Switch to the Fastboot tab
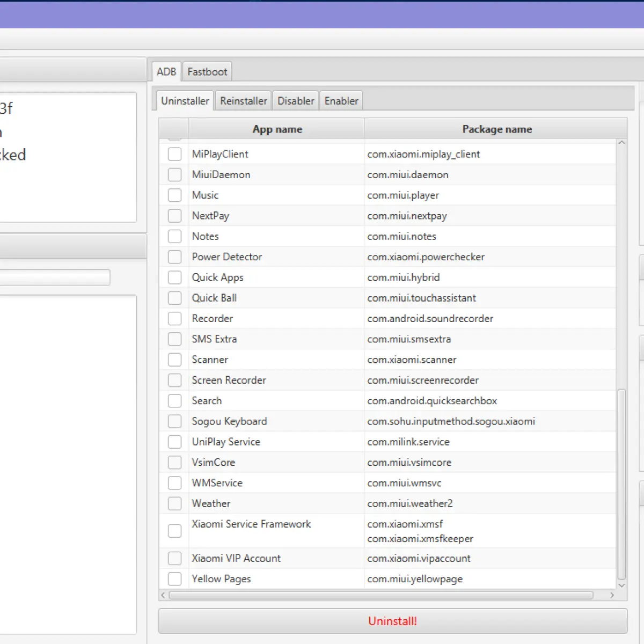The width and height of the screenshot is (644, 644). click(x=207, y=71)
